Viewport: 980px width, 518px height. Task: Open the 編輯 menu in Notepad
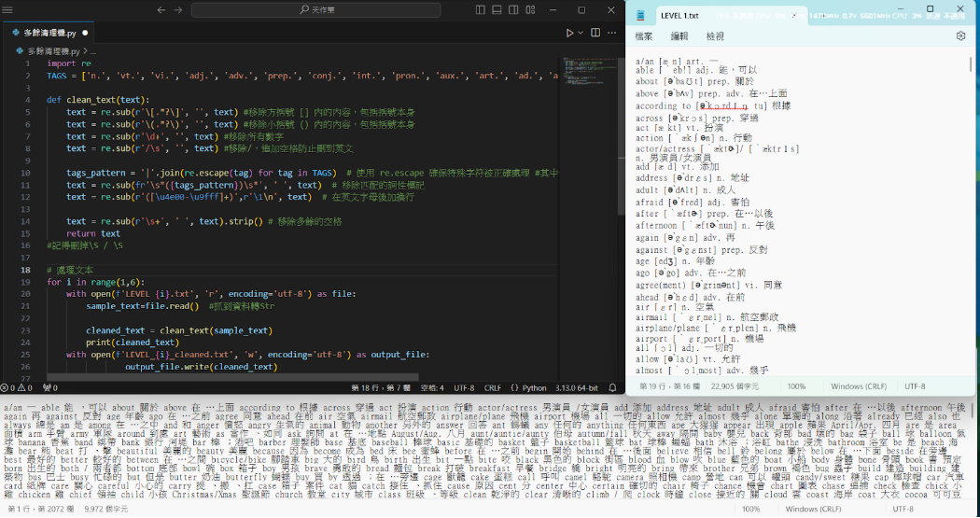(x=679, y=36)
